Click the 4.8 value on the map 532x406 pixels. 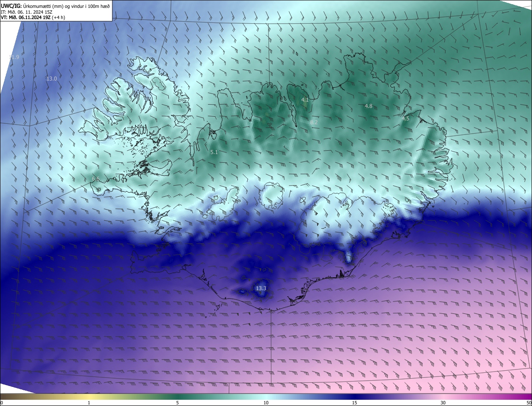(x=369, y=106)
